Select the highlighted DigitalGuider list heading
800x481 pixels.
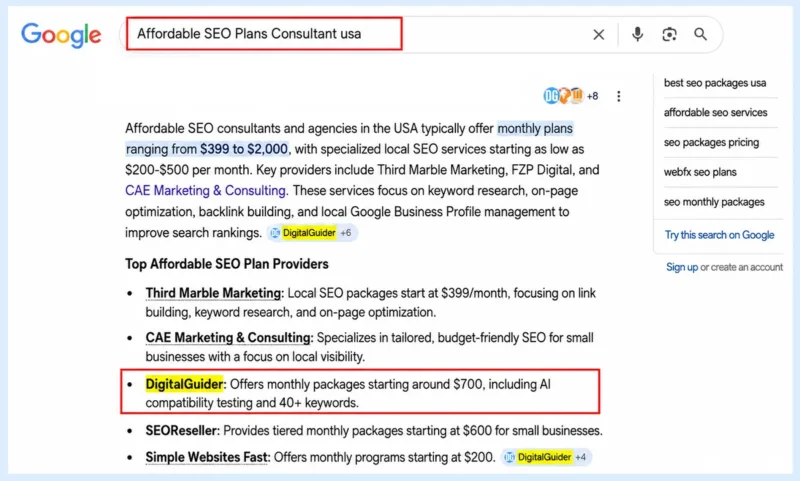185,384
